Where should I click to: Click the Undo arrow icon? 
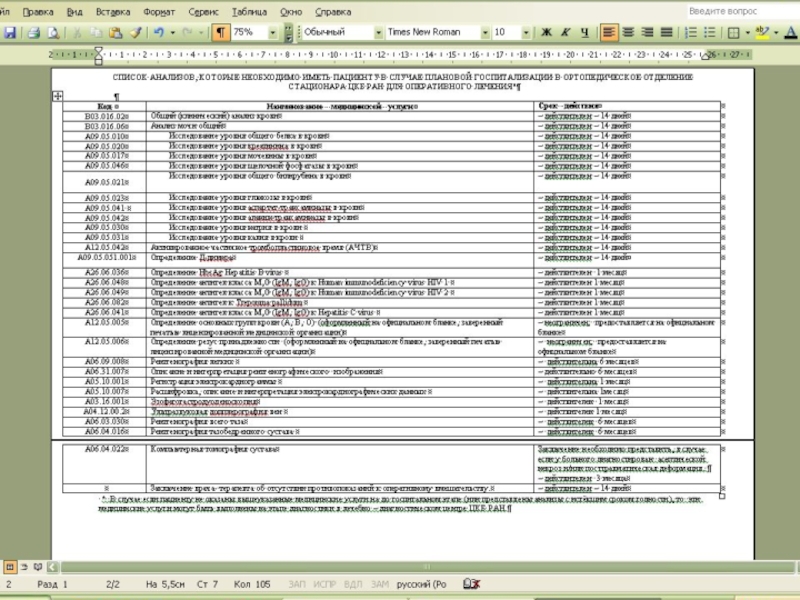[160, 32]
